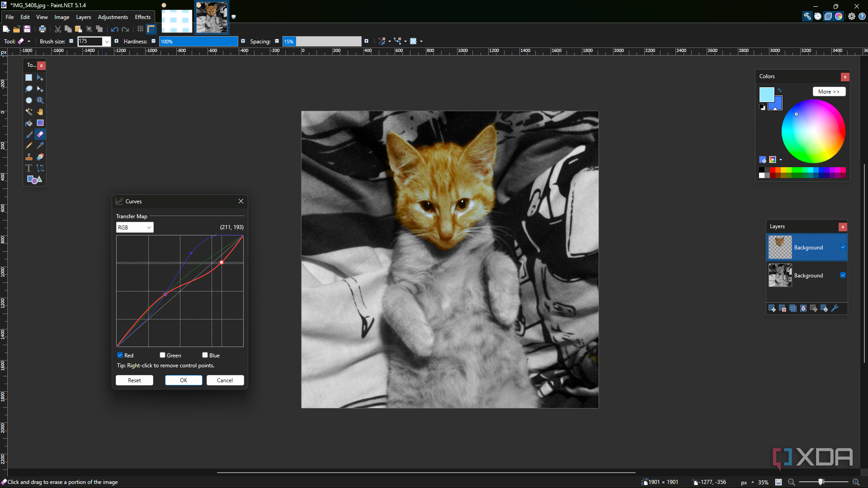Move layer down in Layers panel
Viewport: 868px width, 488px height.
(824, 308)
